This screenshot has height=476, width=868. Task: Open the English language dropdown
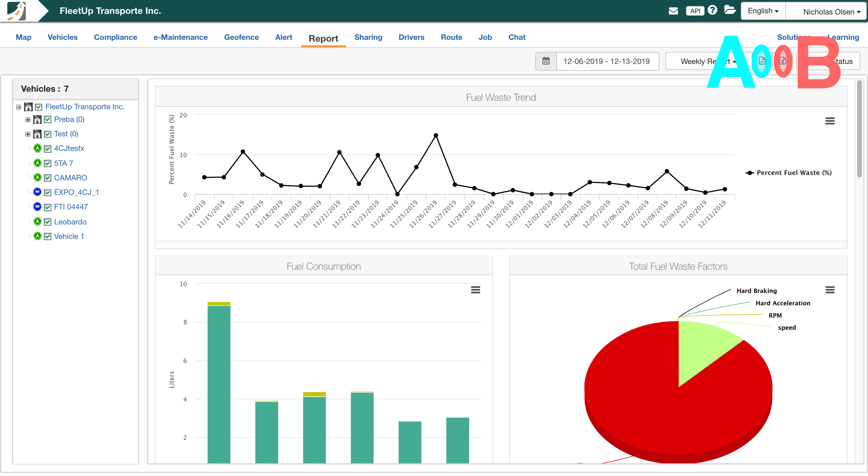tap(763, 11)
